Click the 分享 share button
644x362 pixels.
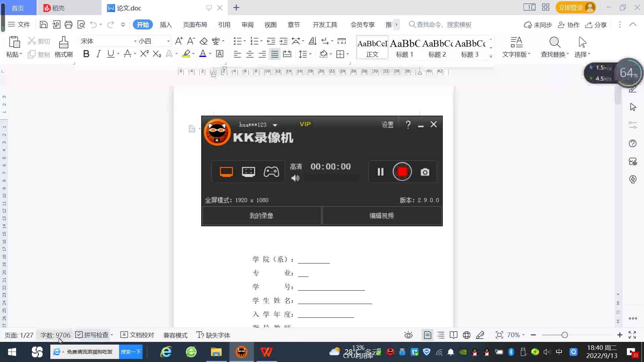click(596, 25)
